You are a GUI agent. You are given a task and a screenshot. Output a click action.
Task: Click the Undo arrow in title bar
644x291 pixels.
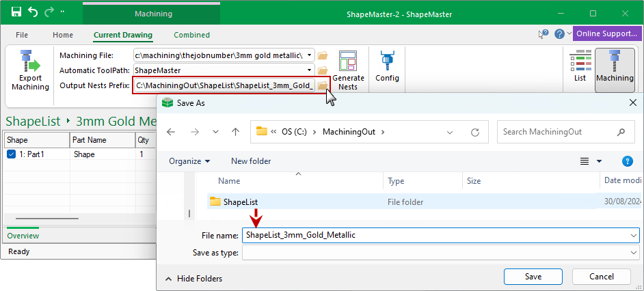tap(30, 13)
